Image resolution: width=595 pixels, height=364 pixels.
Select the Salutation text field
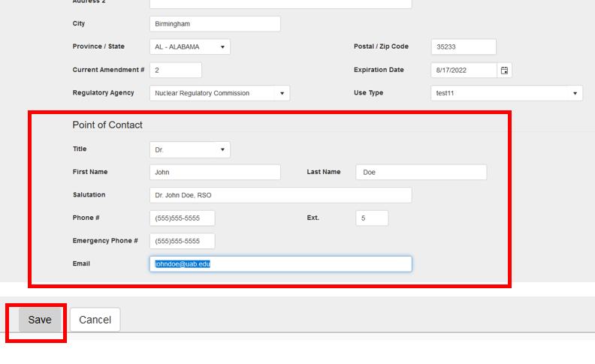(280, 195)
